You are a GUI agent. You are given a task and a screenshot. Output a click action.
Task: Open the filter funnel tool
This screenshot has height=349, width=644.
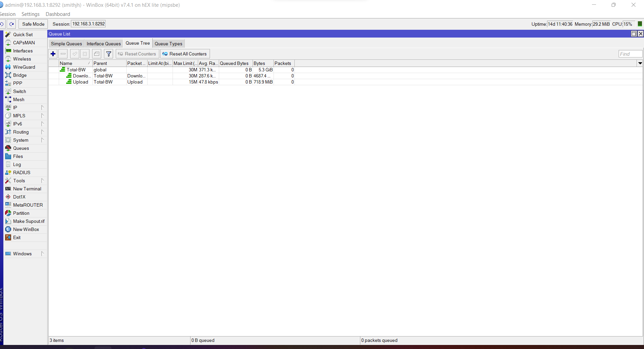tap(108, 54)
